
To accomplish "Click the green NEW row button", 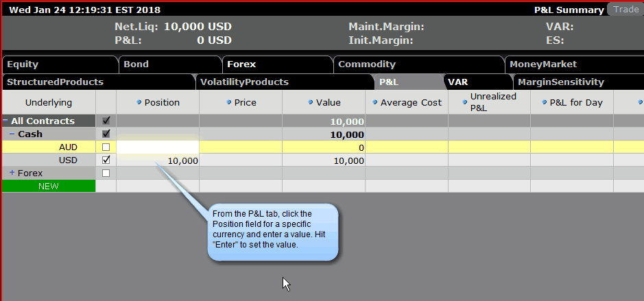I will pos(49,186).
